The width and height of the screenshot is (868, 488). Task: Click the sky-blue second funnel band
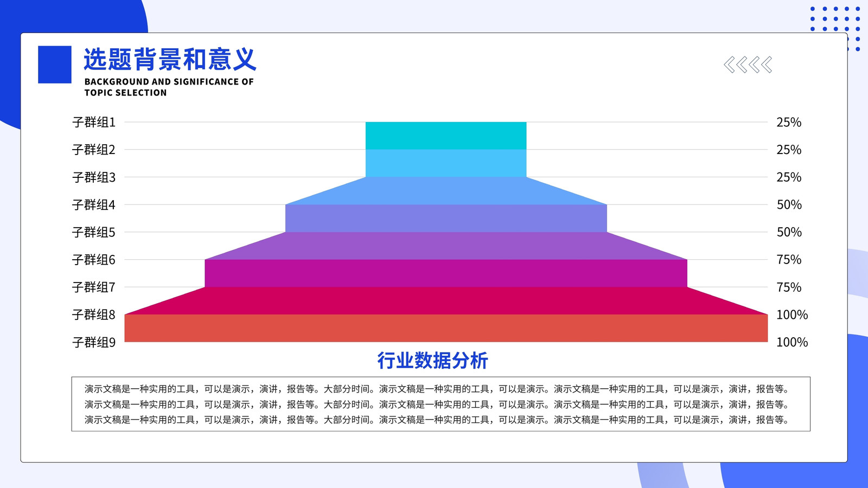(x=446, y=163)
